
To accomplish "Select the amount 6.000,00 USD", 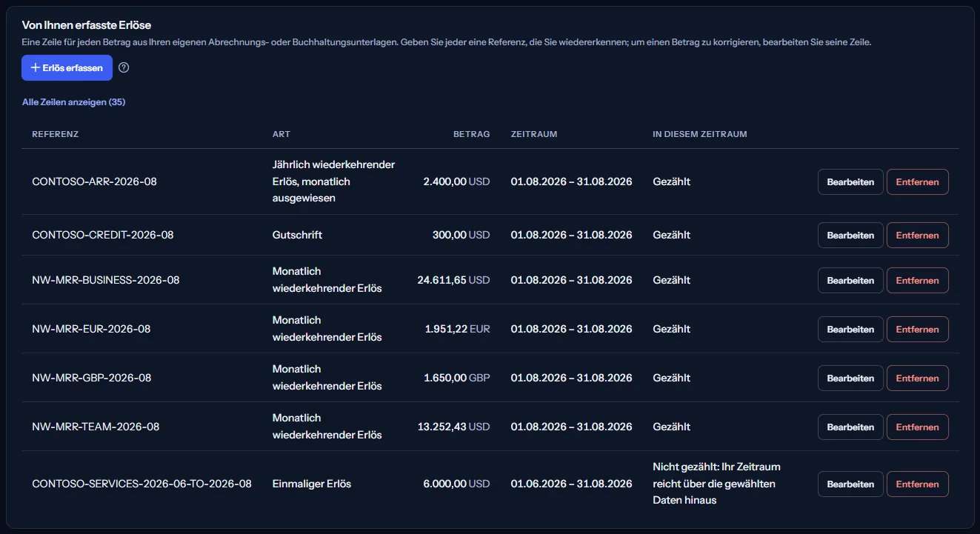I will [x=456, y=484].
